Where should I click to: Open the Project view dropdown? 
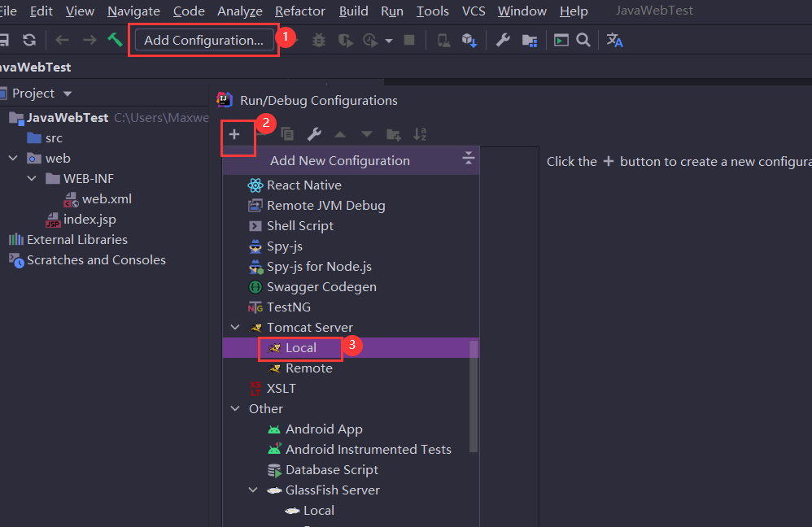[68, 94]
